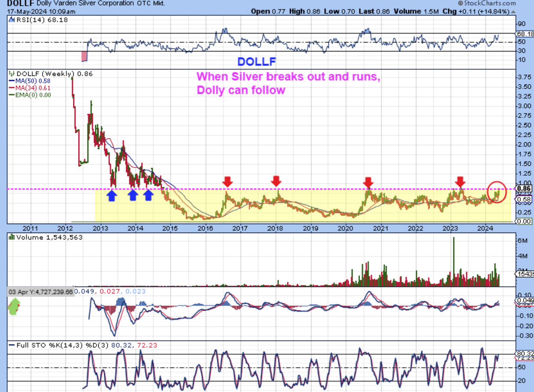
Task: Click the High 0.86 quote value
Action: coord(304,11)
